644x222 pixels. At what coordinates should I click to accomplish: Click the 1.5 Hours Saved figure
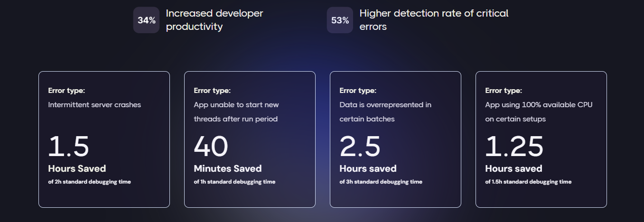(x=69, y=147)
